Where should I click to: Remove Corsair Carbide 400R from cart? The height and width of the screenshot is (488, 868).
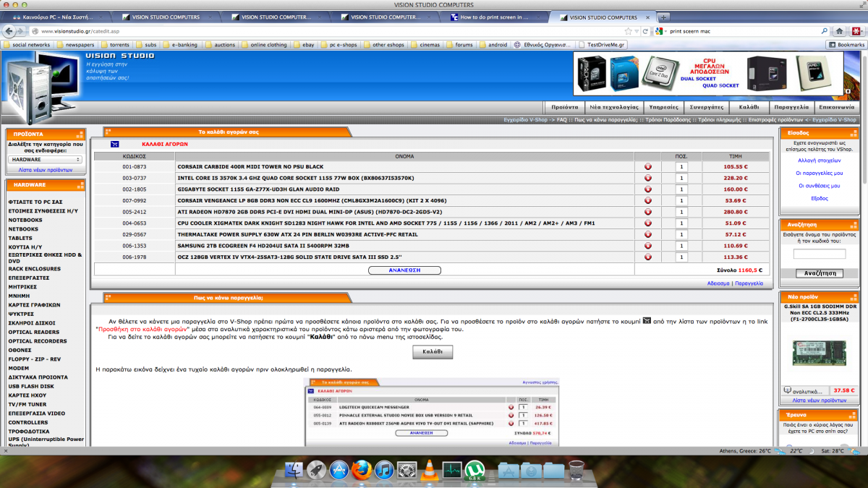[x=648, y=166]
